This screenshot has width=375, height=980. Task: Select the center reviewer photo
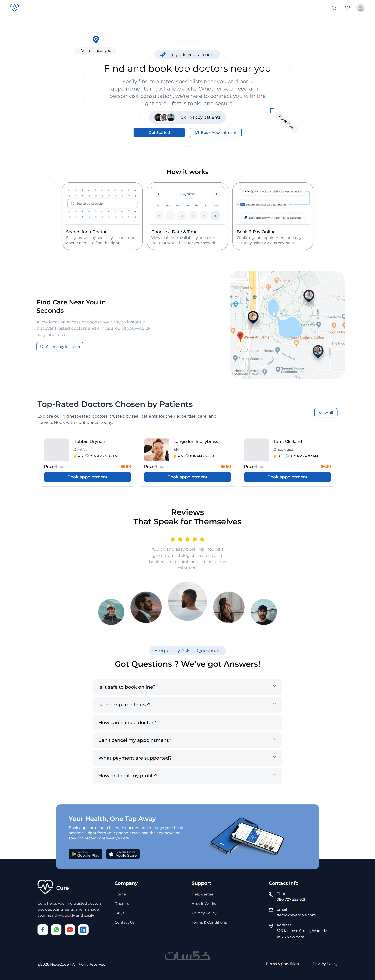pos(187,601)
